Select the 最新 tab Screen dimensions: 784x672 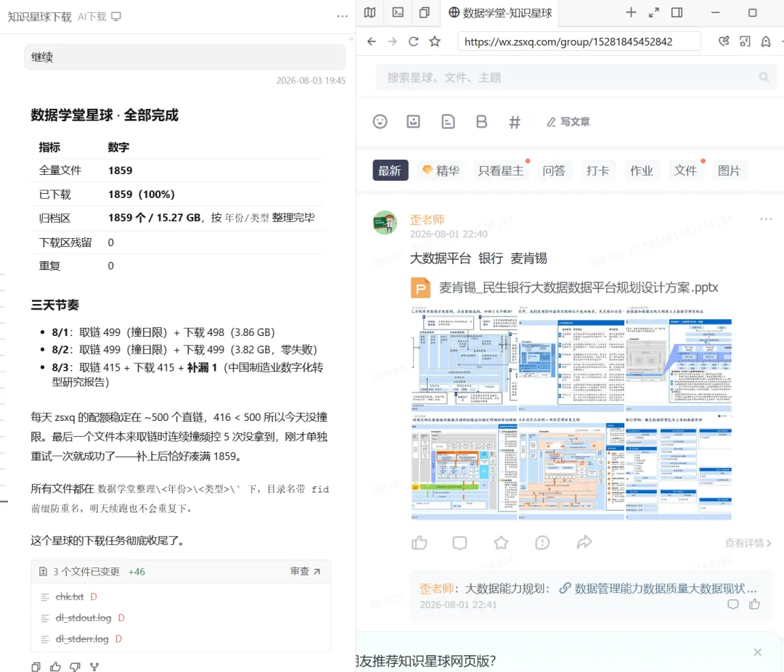391,171
